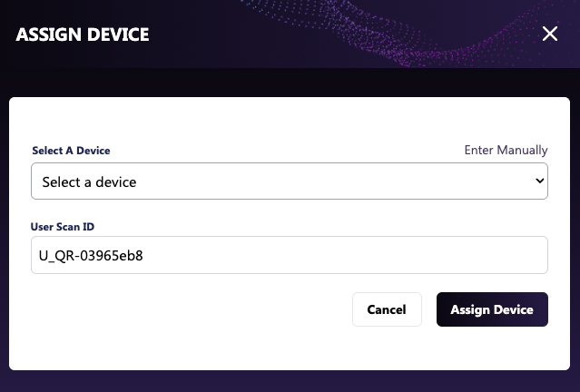Viewport: 580px width, 392px height.
Task: Choose a device from the combo box
Action: [289, 181]
